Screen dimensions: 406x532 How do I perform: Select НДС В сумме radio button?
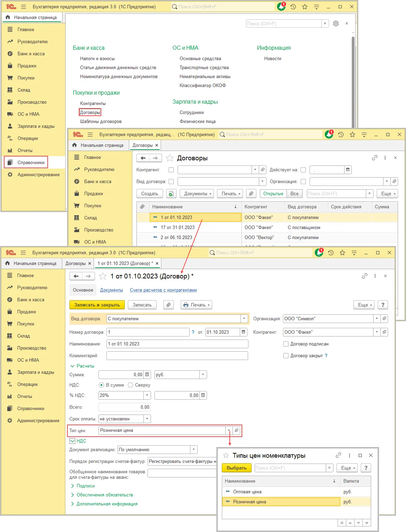(101, 385)
